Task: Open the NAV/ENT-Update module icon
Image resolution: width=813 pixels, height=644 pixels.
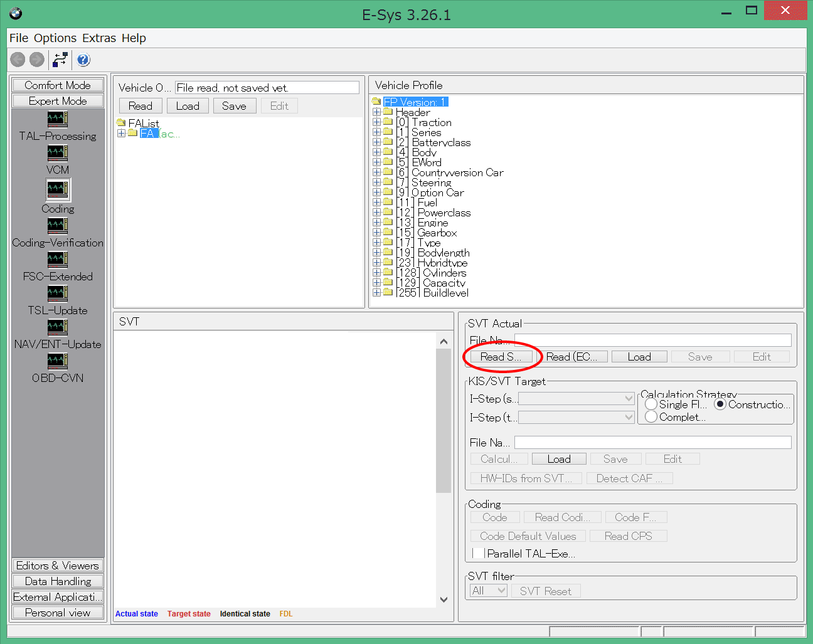Action: click(58, 327)
